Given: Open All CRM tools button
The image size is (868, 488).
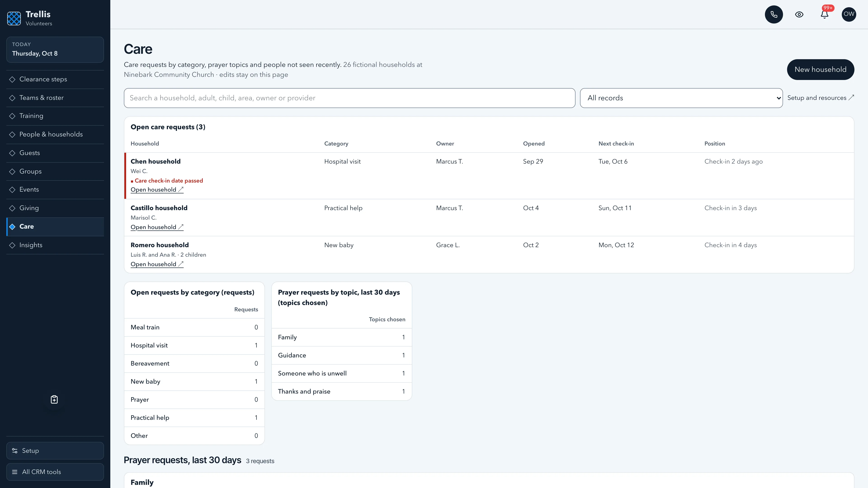Looking at the screenshot, I should 55,472.
